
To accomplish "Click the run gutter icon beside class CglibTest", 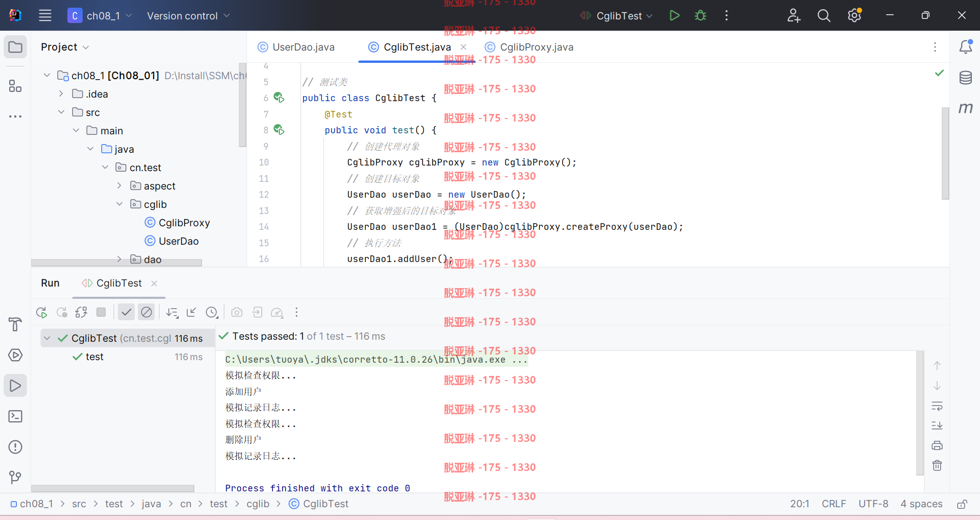I will 279,98.
